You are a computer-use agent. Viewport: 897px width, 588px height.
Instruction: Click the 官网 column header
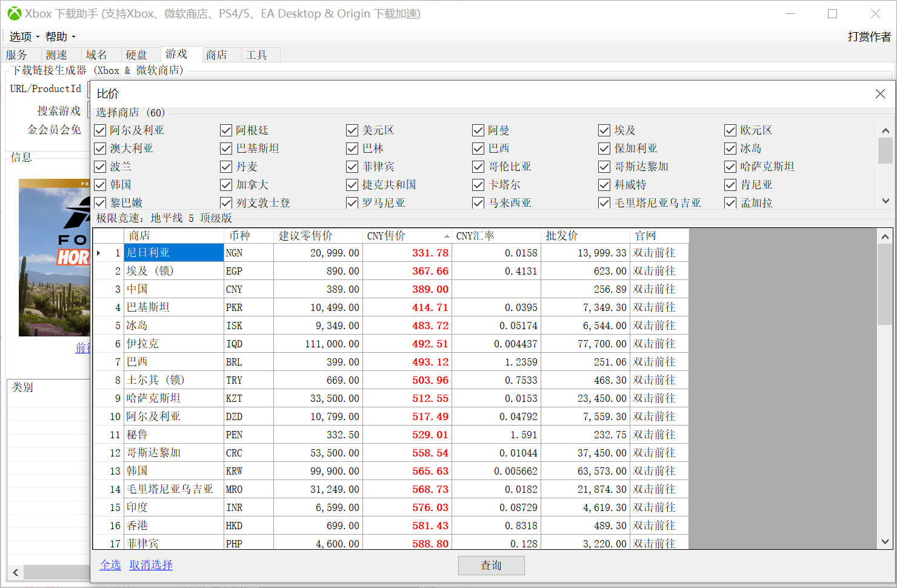click(x=659, y=236)
